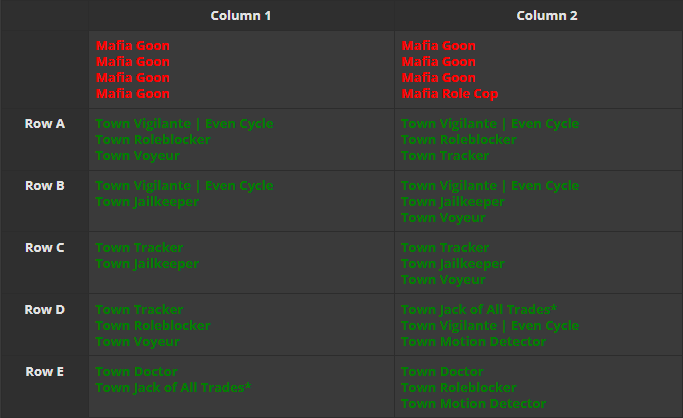The image size is (683, 418).
Task: Select the Row E label
Action: point(45,372)
